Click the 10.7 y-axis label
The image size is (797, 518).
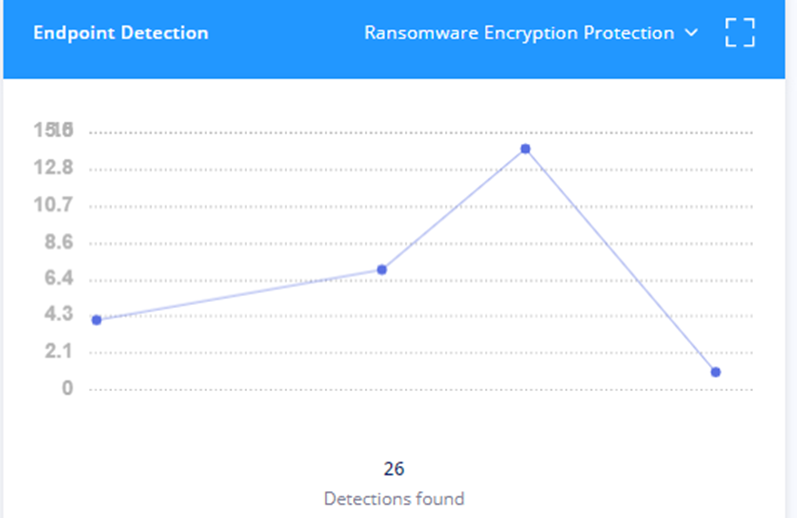[53, 204]
